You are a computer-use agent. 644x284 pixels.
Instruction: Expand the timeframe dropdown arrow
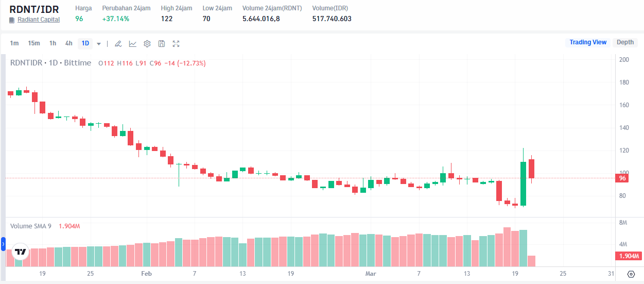[x=98, y=44]
